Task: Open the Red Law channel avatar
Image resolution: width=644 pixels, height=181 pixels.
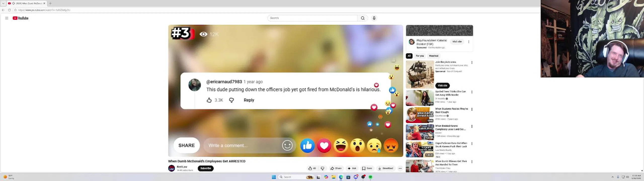Action: click(172, 168)
